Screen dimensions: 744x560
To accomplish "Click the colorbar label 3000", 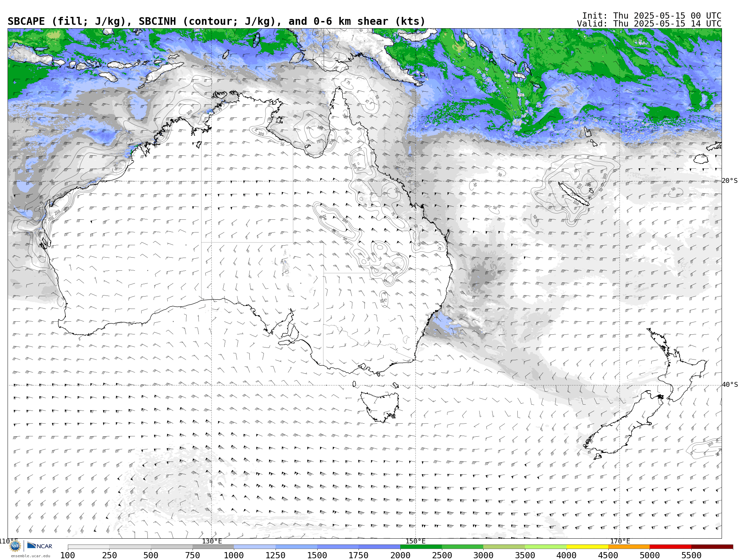I will pyautogui.click(x=483, y=555).
